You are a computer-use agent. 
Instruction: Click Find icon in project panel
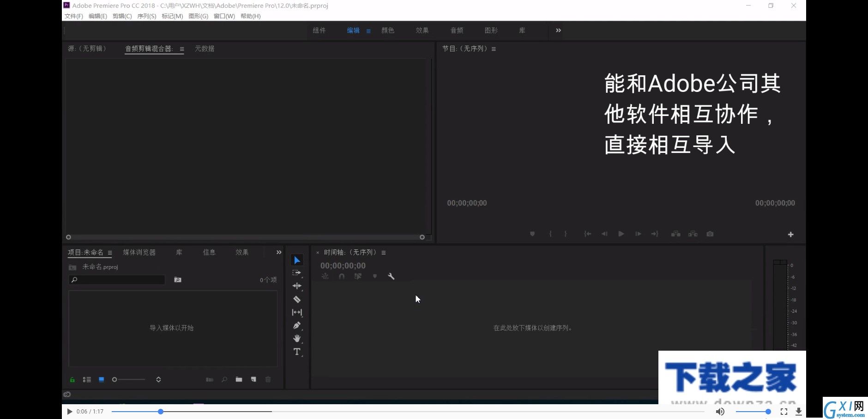click(x=224, y=380)
